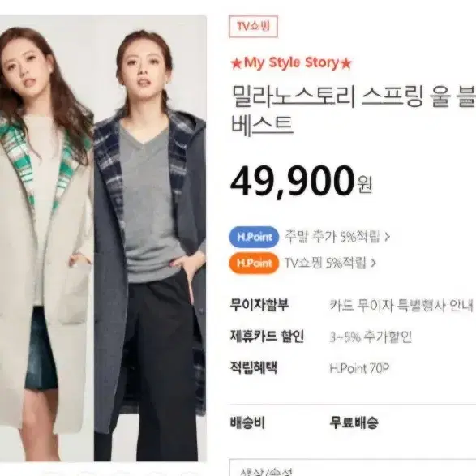The width and height of the screenshot is (476, 476).
Task: Click the 49,900원 price
Action: coord(301,182)
